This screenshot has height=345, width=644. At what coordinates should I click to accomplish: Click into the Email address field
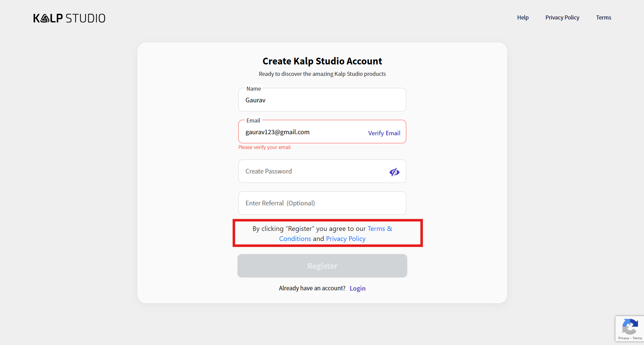click(x=302, y=132)
